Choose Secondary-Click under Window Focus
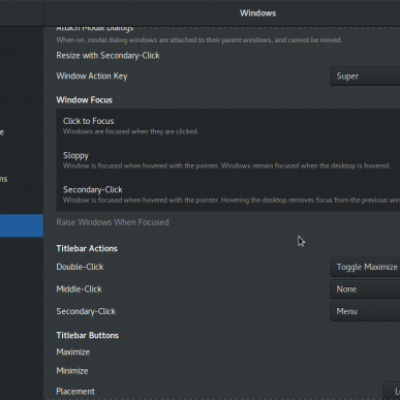This screenshot has height=400, width=400. [228, 194]
